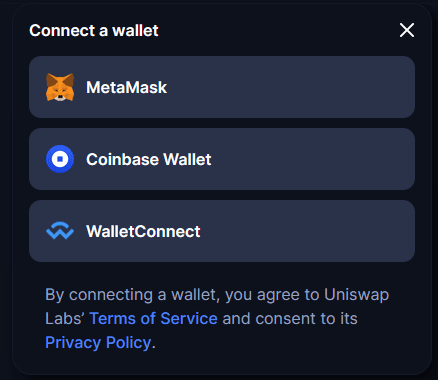Click the empty right side of Coinbase Wallet row
438x380 pixels.
click(x=317, y=159)
